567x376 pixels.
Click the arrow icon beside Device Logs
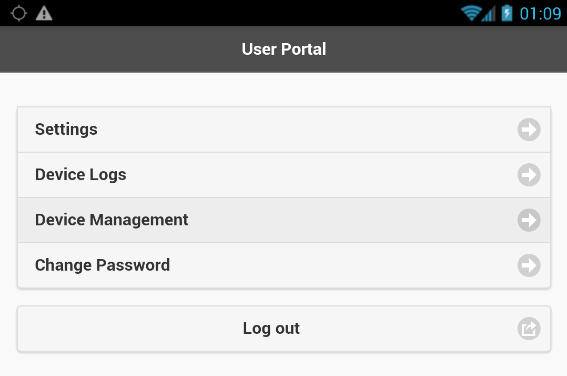point(529,175)
